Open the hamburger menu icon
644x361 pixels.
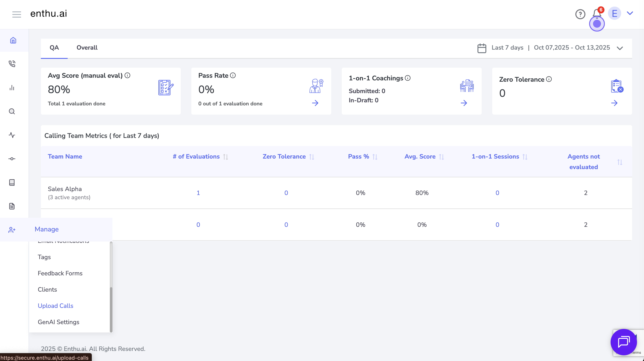(16, 14)
